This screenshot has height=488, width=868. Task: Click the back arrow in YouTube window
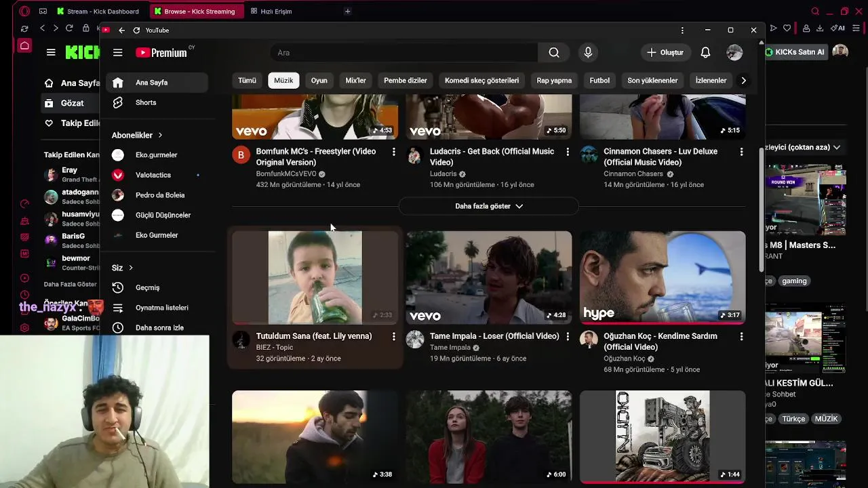coord(121,30)
